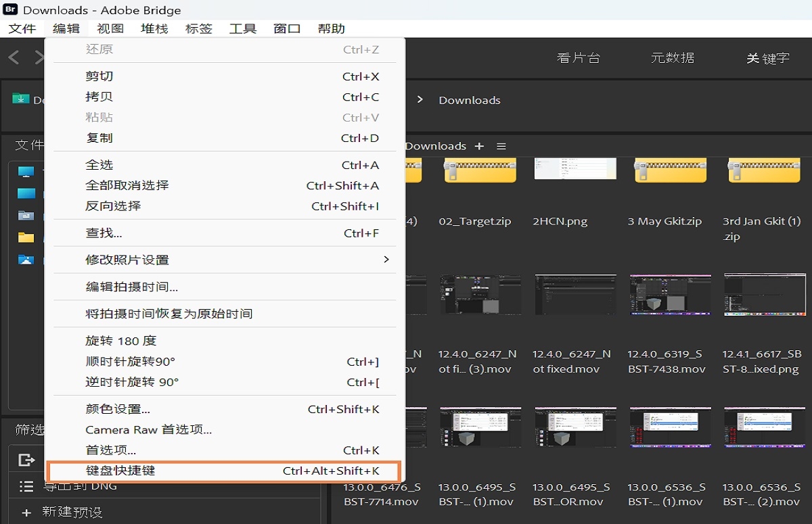Click the plus icon beside the Downloads tab
This screenshot has width=812, height=524.
[x=479, y=146]
